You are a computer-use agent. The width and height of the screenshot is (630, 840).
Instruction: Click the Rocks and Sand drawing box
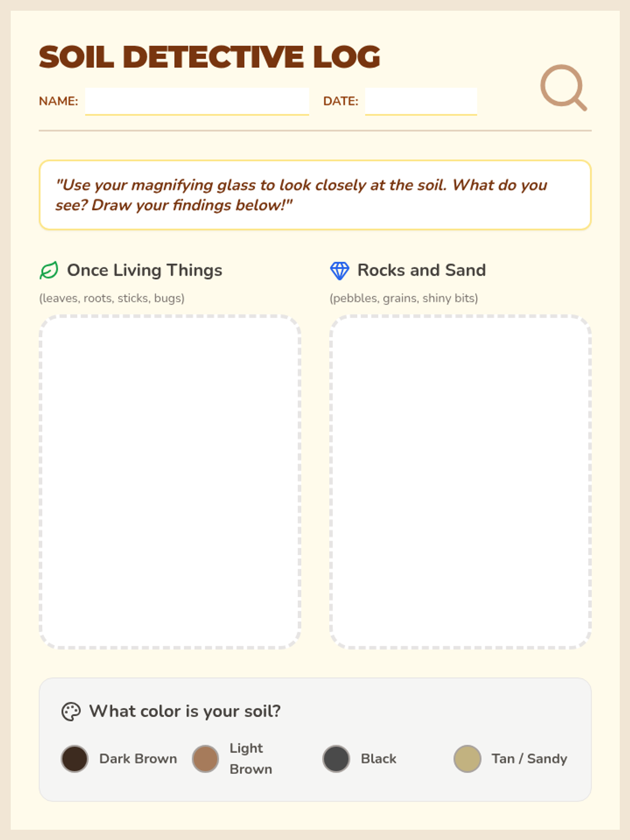click(460, 482)
